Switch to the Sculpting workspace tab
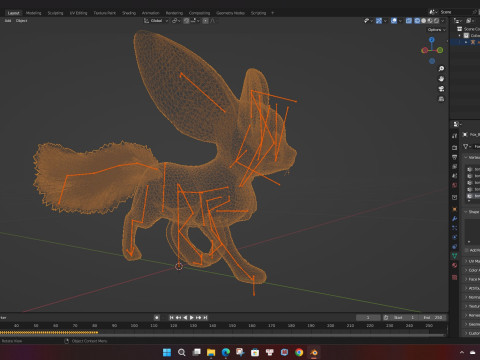 click(x=55, y=13)
